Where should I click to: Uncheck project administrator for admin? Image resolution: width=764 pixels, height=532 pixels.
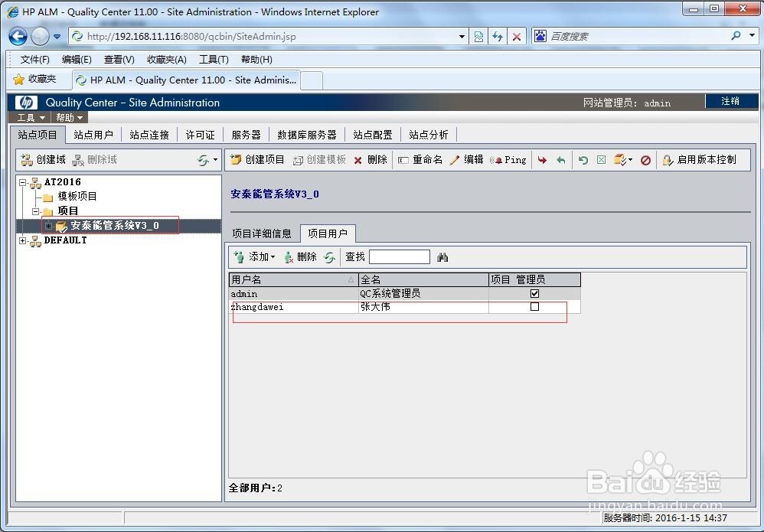[x=534, y=293]
